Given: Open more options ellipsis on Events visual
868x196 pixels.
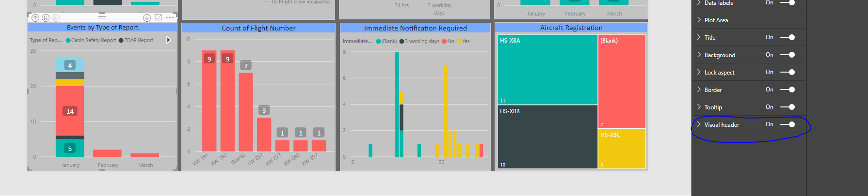Looking at the screenshot, I should 170,17.
